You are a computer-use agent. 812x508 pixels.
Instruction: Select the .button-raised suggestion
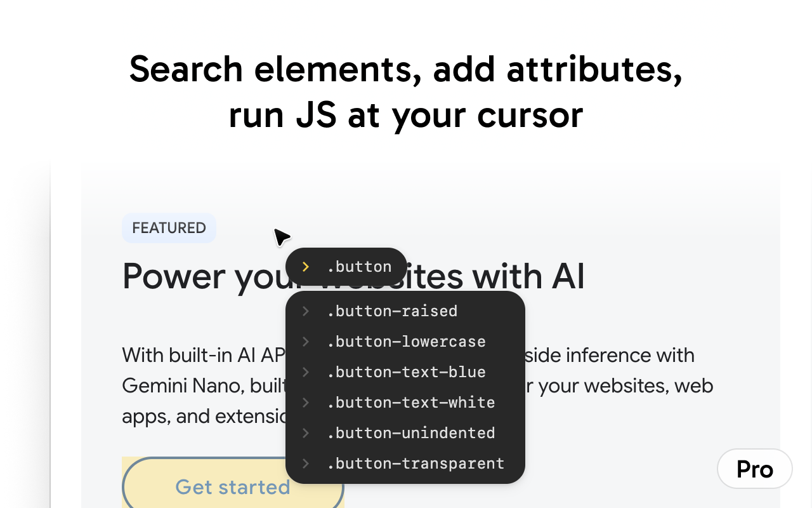[405, 311]
